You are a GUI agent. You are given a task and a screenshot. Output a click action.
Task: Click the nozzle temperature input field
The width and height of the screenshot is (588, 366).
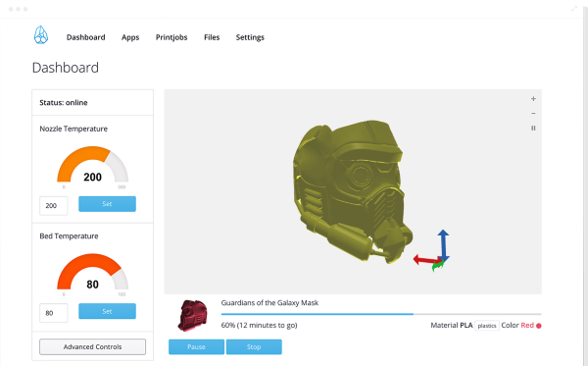[54, 206]
